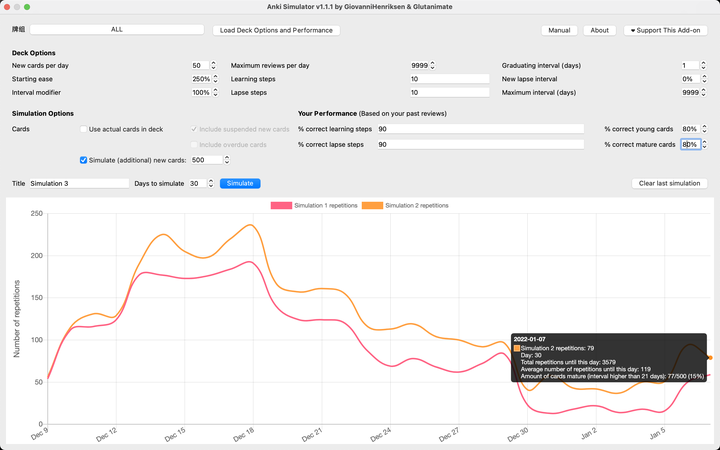
Task: Enable Use actual cards in deck
Action: 84,130
